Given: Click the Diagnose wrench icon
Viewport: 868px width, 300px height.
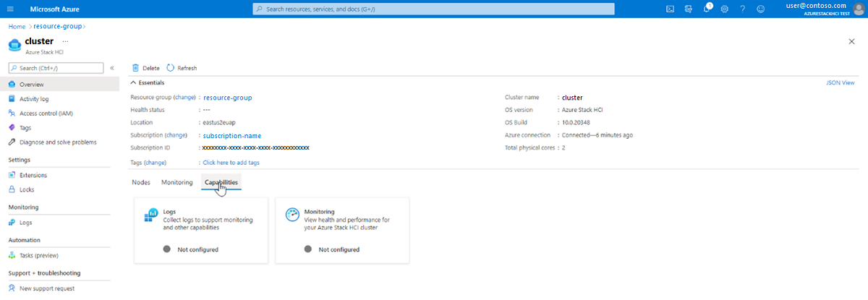Looking at the screenshot, I should [12, 142].
